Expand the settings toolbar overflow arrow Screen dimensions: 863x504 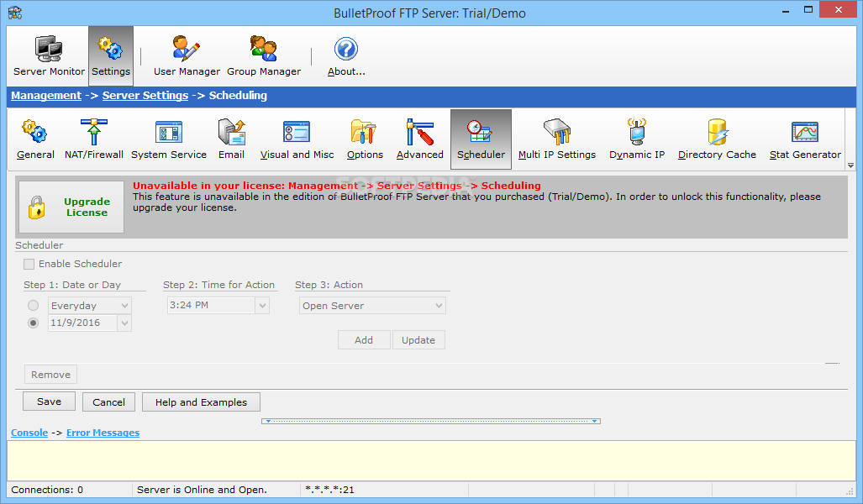coord(851,165)
